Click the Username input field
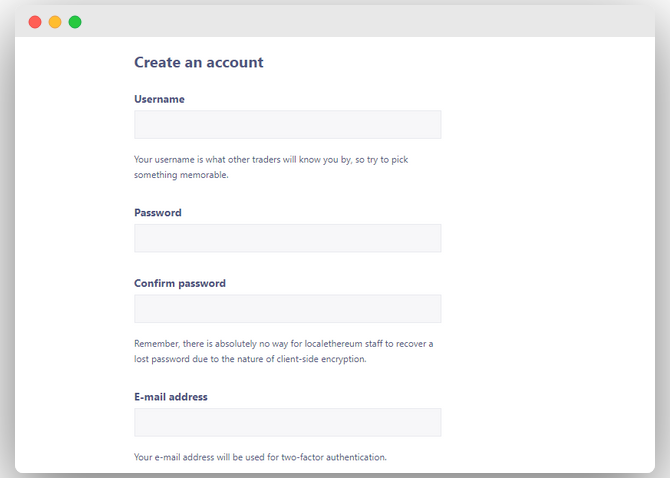The width and height of the screenshot is (670, 478). click(287, 125)
